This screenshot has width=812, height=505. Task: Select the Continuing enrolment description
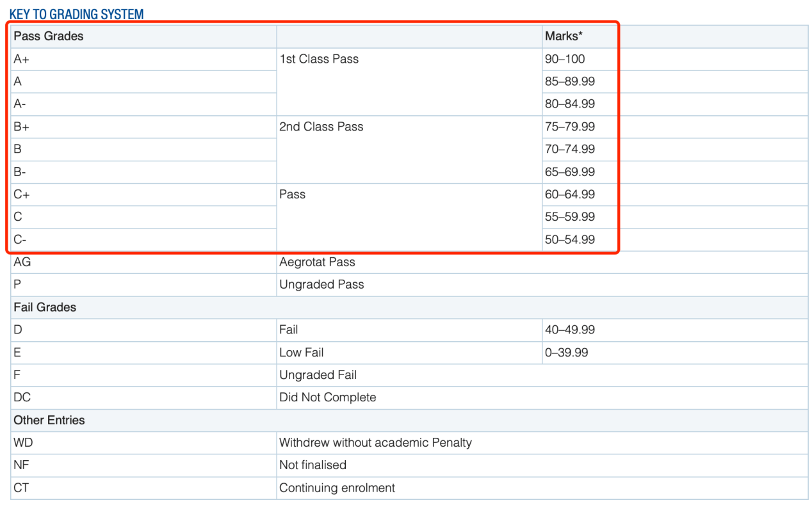pos(337,488)
